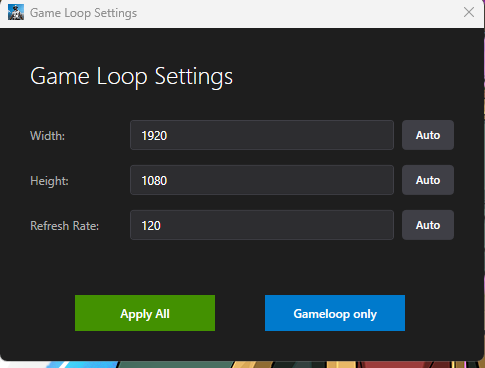Set Width to Auto
Viewport: 485px width, 368px height.
click(x=428, y=135)
